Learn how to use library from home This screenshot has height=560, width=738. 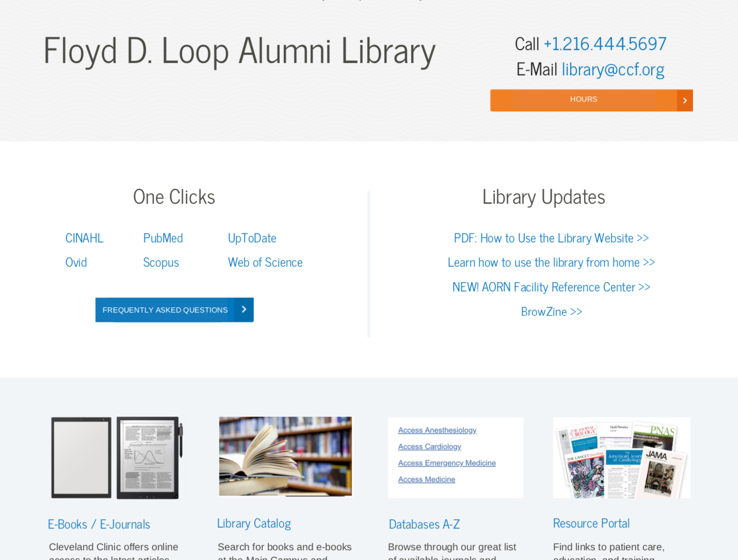551,262
